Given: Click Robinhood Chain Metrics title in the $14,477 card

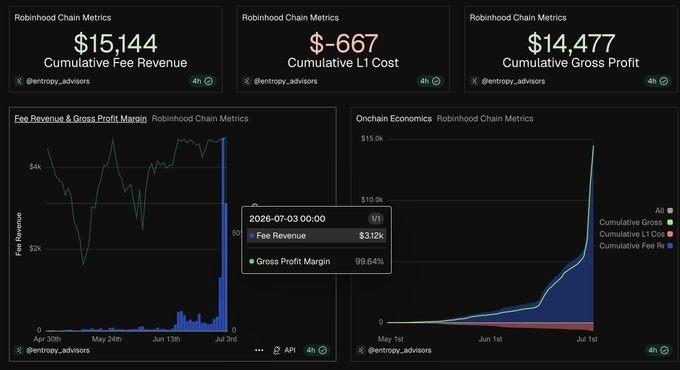Looking at the screenshot, I should (x=518, y=18).
